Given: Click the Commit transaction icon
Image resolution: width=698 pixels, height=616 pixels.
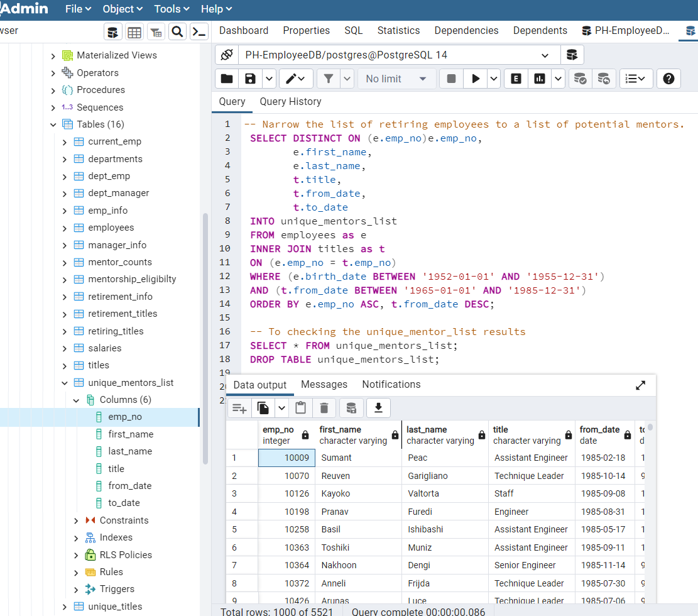Looking at the screenshot, I should 580,79.
